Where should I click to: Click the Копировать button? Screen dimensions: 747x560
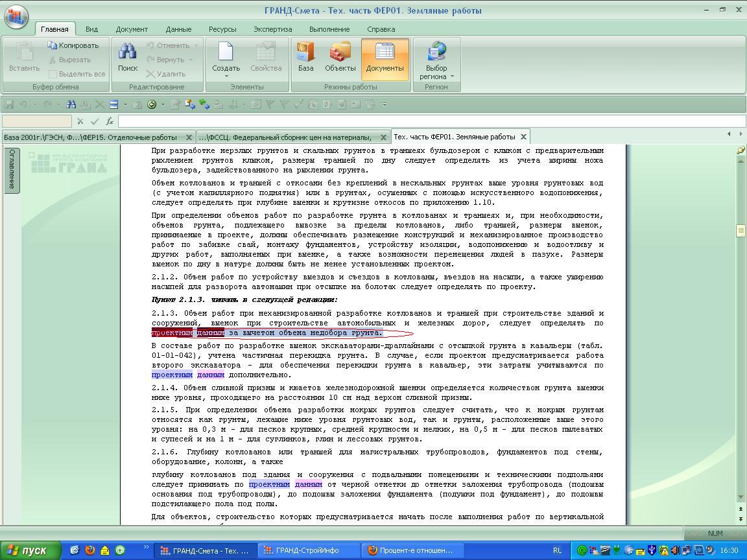[73, 45]
